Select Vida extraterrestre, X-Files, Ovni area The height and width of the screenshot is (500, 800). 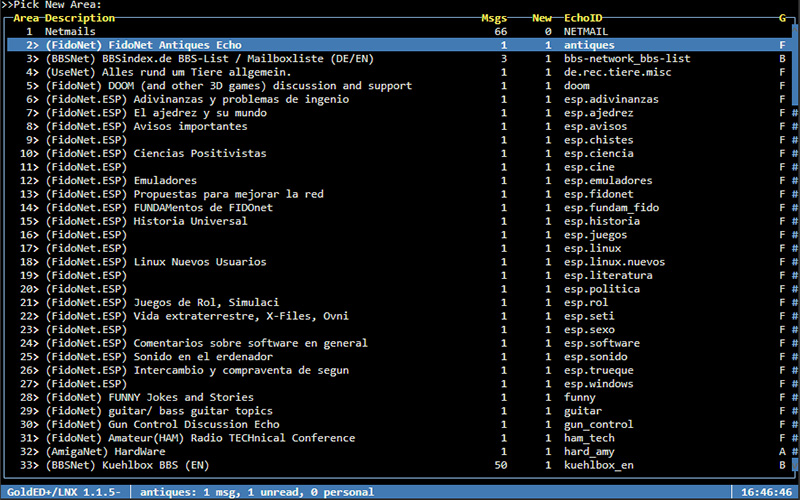pos(399,316)
